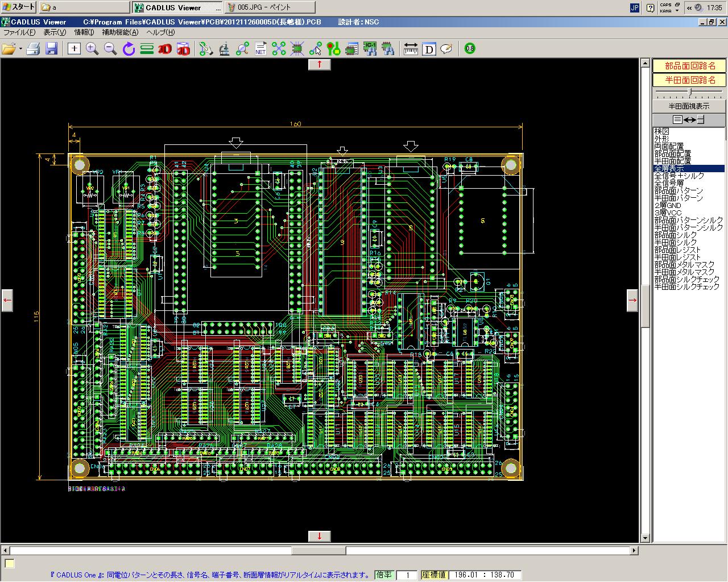Toggle 半田面回路名 display button
This screenshot has width=728, height=582.
(x=689, y=80)
